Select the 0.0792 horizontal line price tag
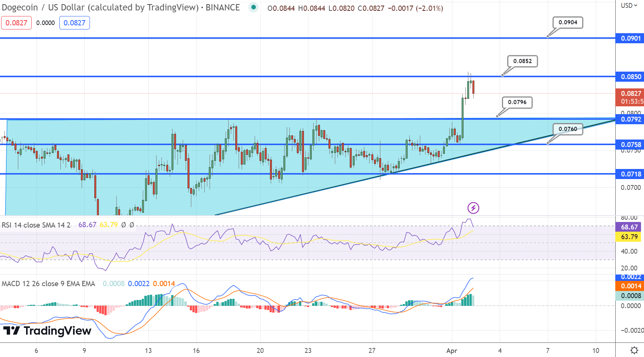The image size is (644, 357). (629, 119)
